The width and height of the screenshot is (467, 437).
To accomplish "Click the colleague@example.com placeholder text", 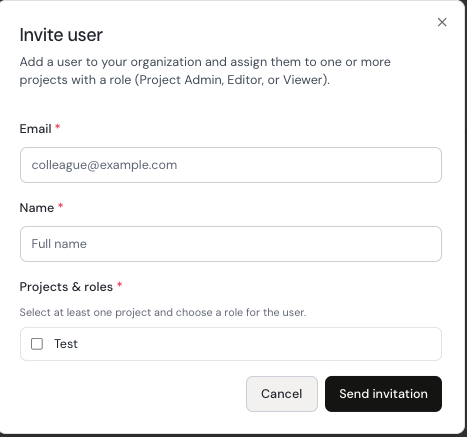I will (104, 165).
